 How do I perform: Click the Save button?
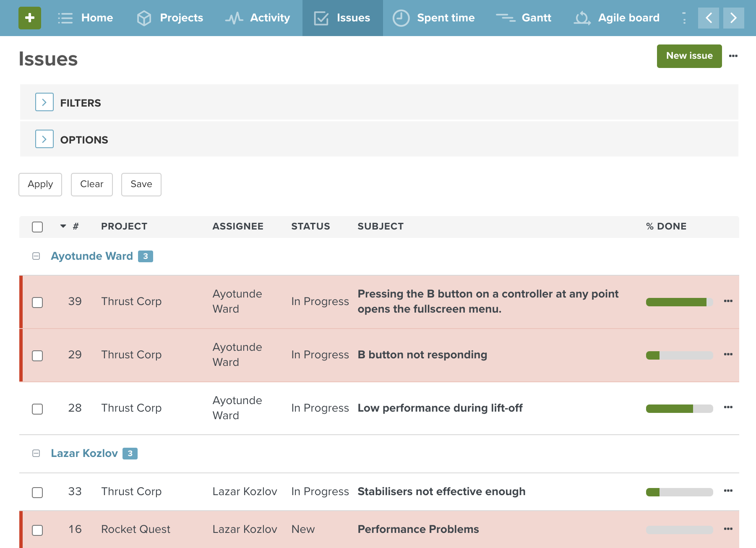click(141, 184)
